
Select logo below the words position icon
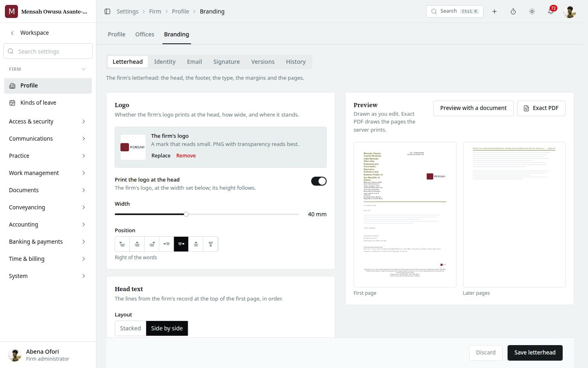pyautogui.click(x=211, y=244)
